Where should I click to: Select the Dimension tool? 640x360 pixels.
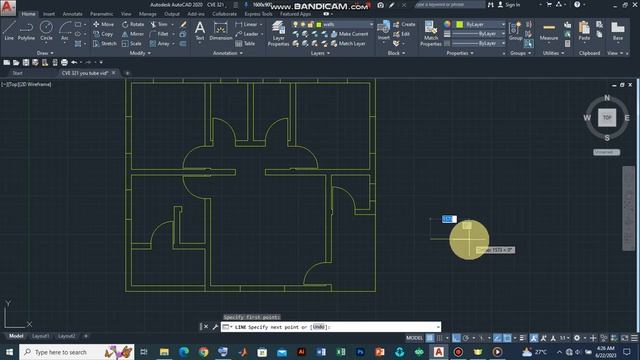[x=221, y=31]
